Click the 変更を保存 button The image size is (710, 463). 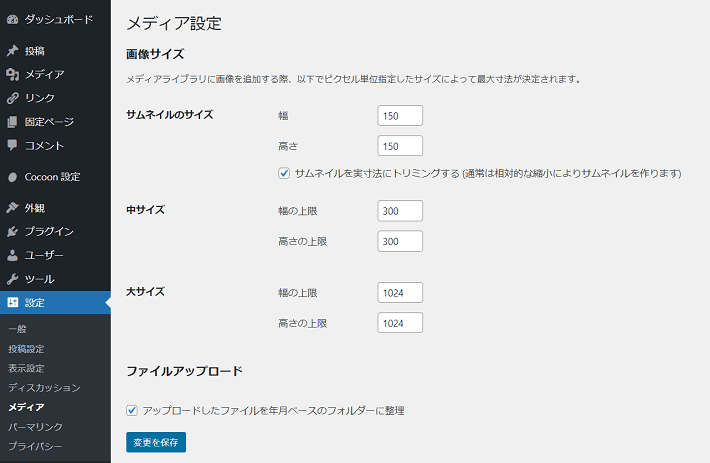click(156, 442)
